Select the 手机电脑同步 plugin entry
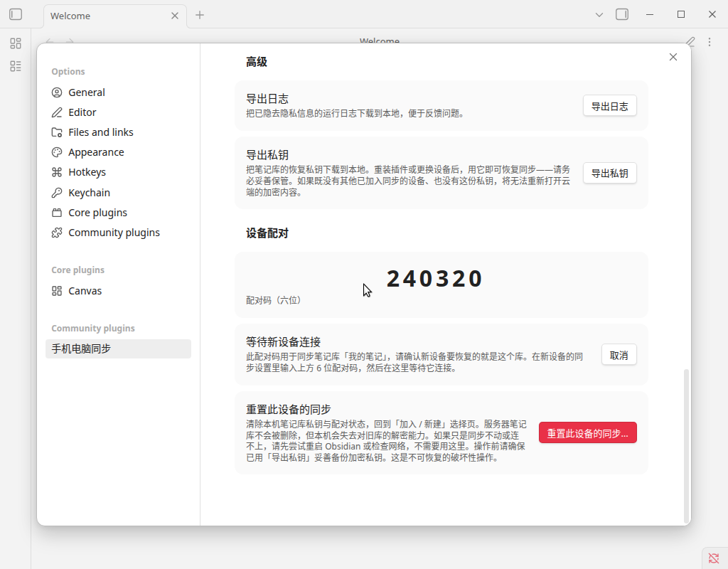 118,349
